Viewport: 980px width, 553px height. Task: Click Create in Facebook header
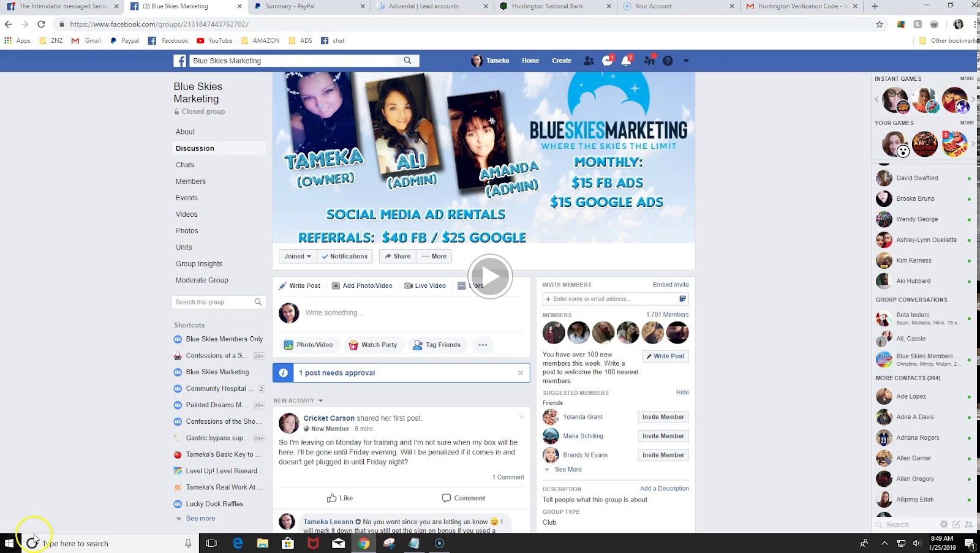(x=562, y=61)
